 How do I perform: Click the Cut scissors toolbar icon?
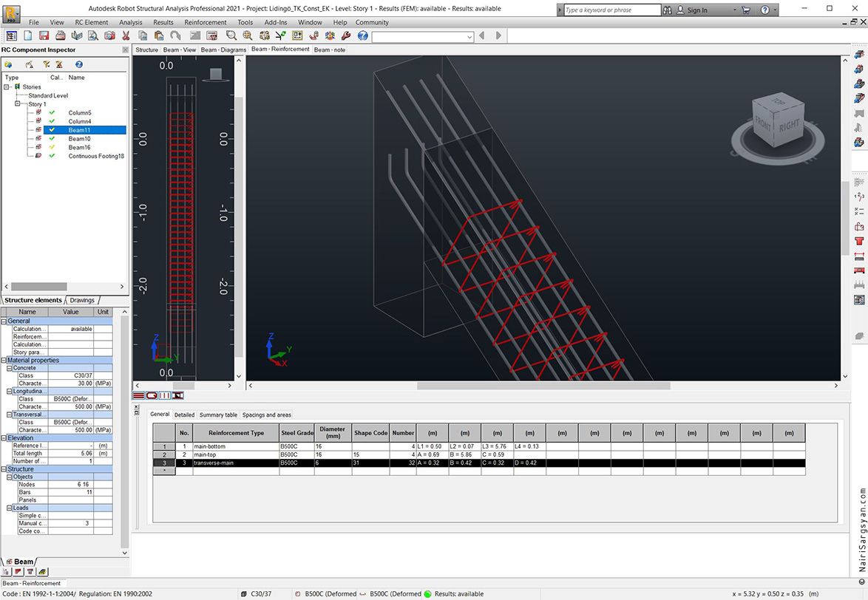tap(126, 35)
